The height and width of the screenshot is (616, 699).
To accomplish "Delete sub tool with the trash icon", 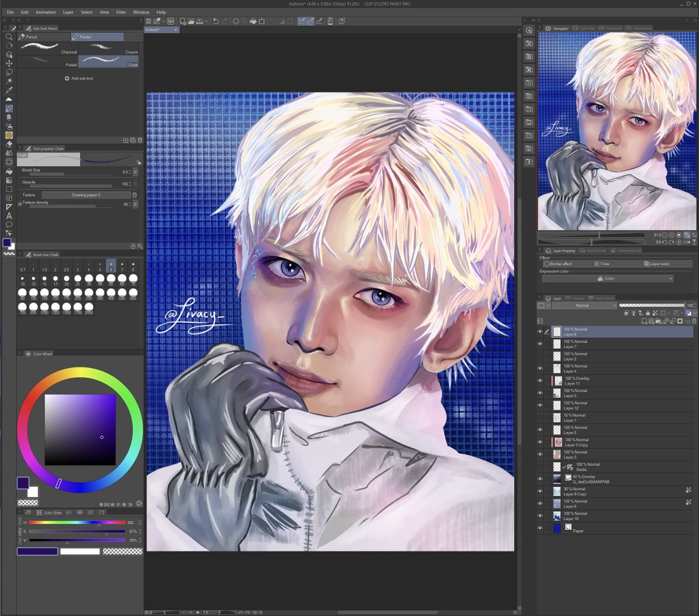I will point(140,140).
